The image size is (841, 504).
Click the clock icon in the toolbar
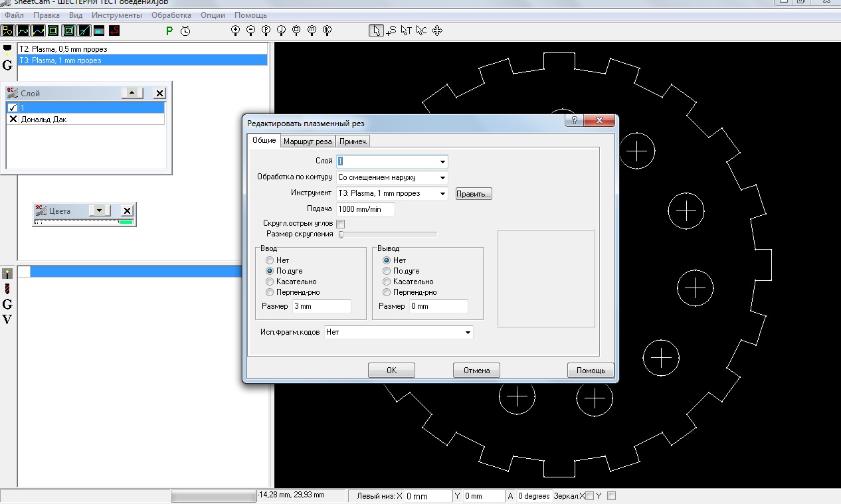click(x=185, y=31)
